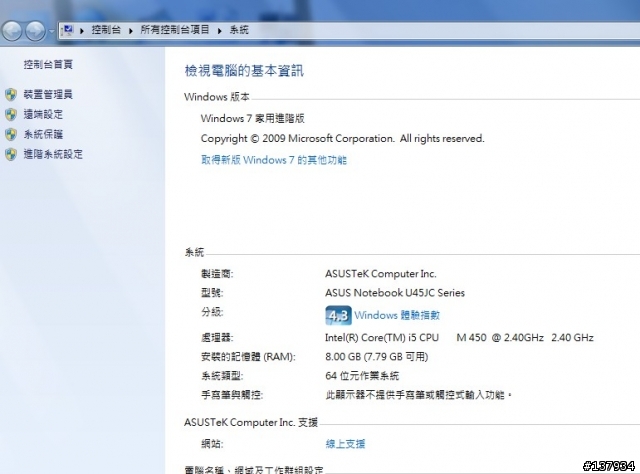Open the 進階系統設定 link

coord(53,154)
